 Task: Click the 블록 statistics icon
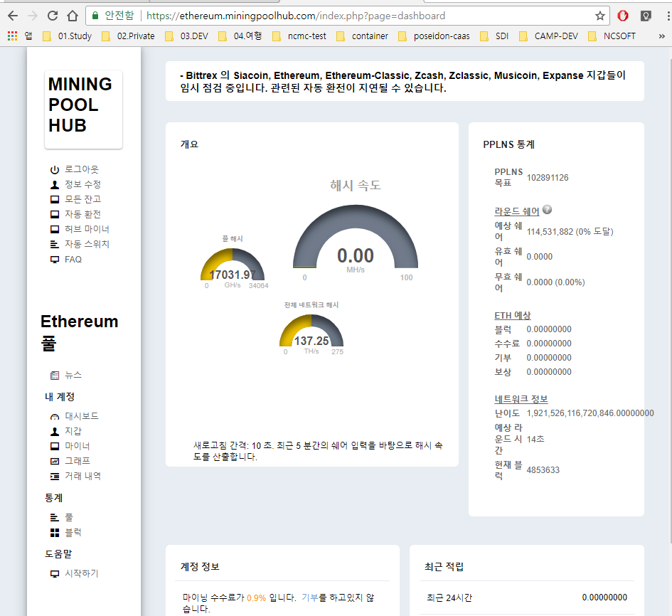[55, 531]
